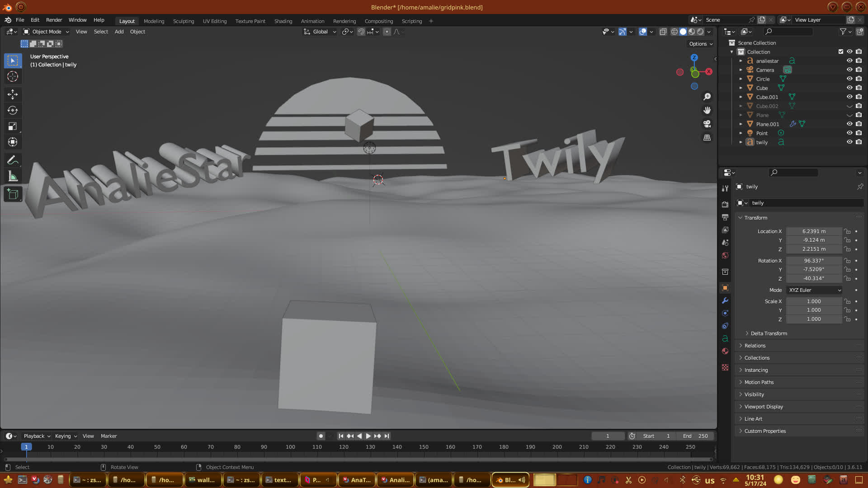Screen dimensions: 868x488
Task: Select the Scale tool
Action: pyautogui.click(x=13, y=127)
